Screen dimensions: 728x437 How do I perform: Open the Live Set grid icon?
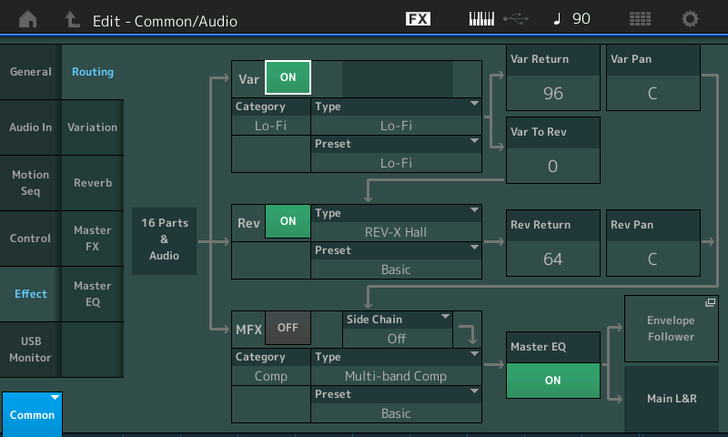click(639, 19)
